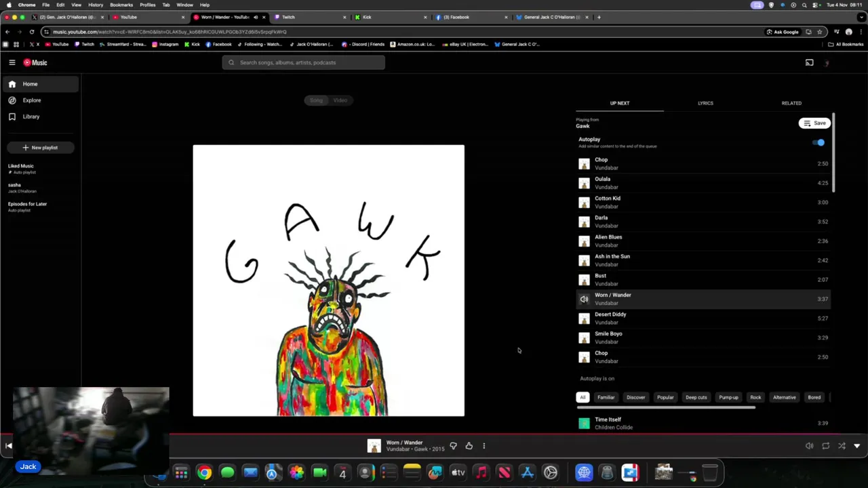Switch player to Song mode

tap(317, 100)
